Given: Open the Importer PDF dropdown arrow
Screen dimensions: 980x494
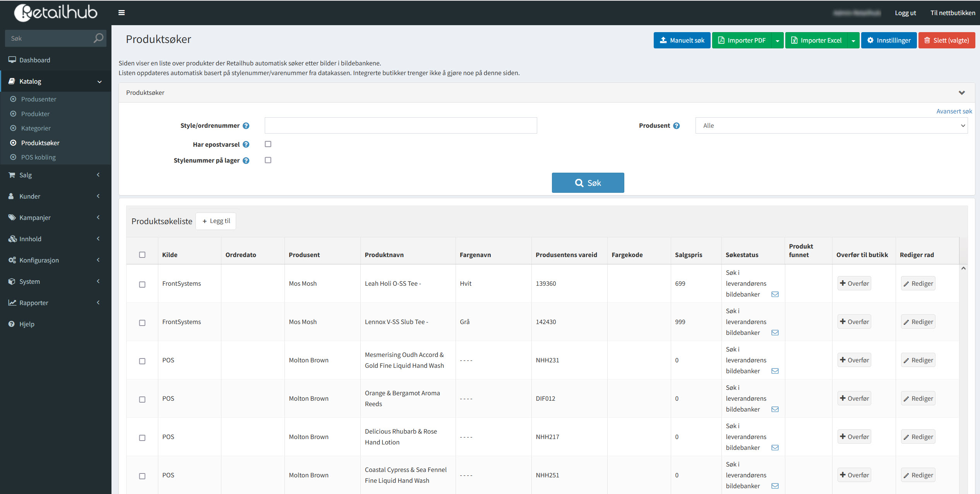Looking at the screenshot, I should point(778,40).
